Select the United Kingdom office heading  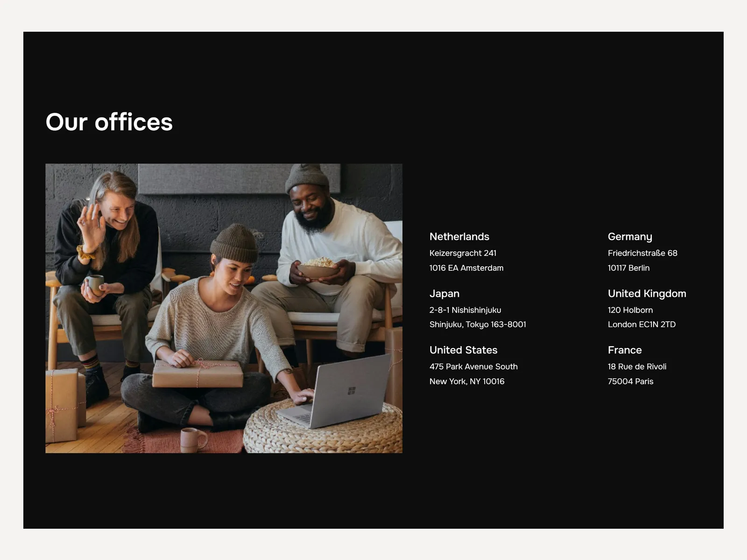click(x=647, y=294)
